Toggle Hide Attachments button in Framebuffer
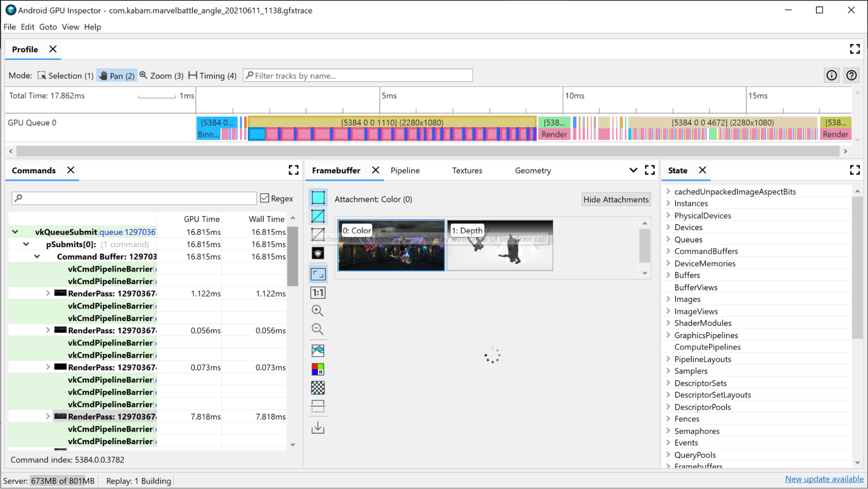The width and height of the screenshot is (868, 489). 616,199
